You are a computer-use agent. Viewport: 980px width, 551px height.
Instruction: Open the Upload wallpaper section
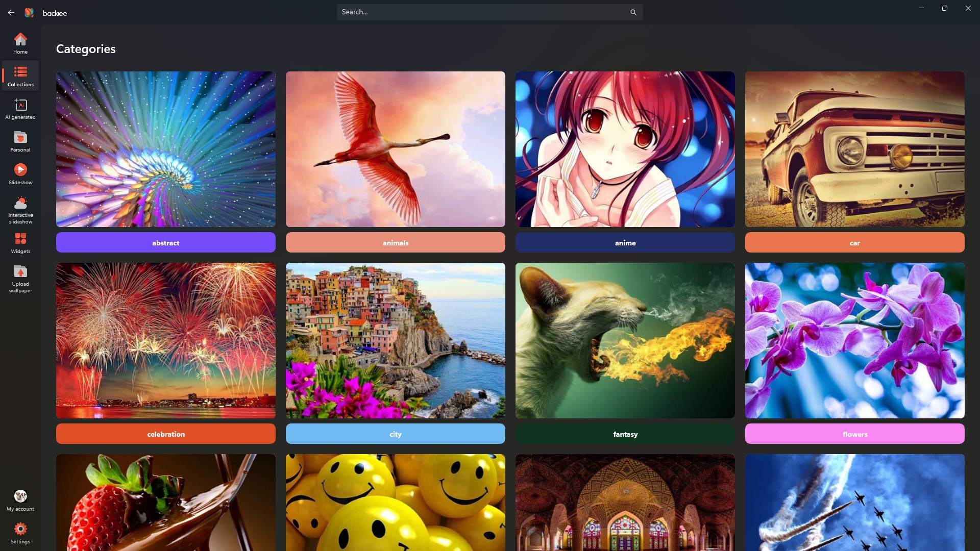click(x=20, y=278)
